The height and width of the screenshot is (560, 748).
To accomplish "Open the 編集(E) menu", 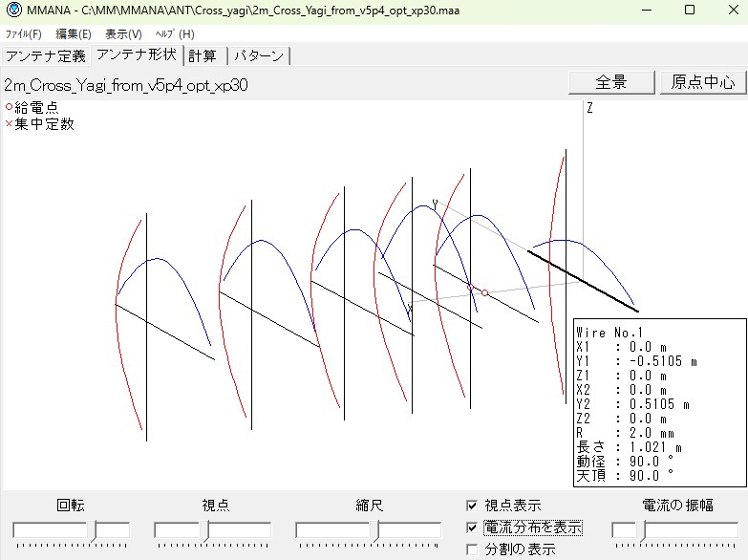I will [74, 33].
